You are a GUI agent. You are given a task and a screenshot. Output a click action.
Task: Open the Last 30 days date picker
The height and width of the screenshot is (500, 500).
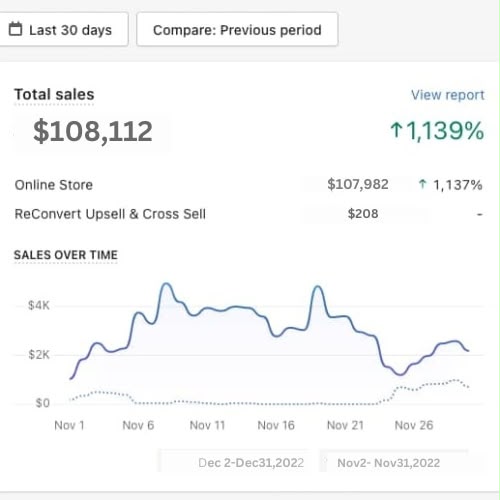click(63, 30)
